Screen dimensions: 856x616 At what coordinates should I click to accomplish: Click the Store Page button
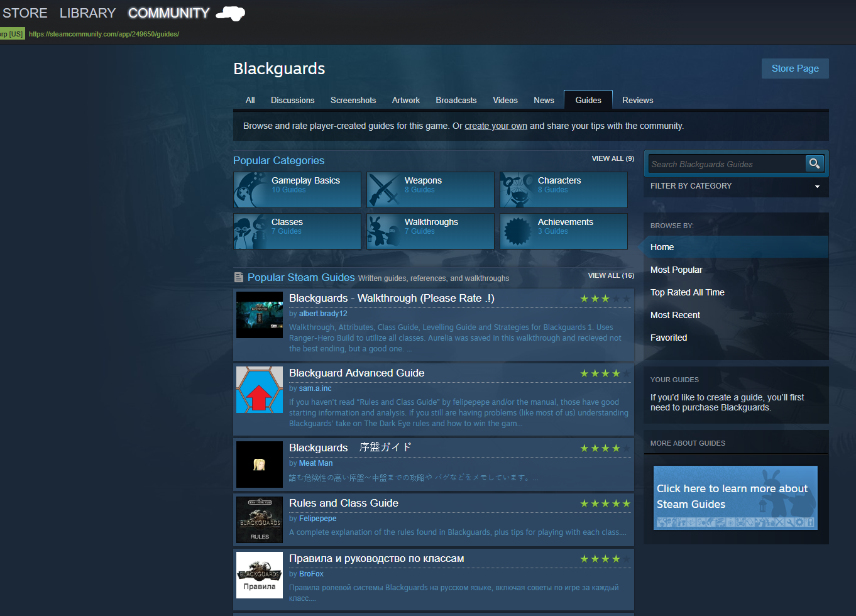tap(794, 69)
